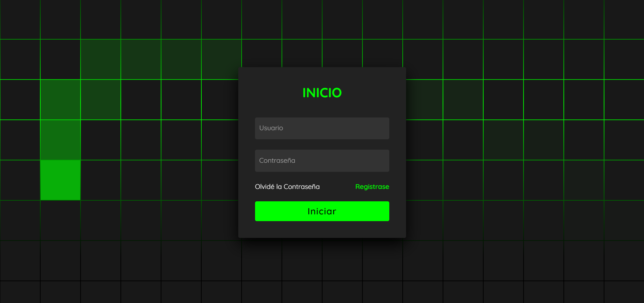
Task: Click the dark green cell above bright square
Action: click(x=60, y=140)
